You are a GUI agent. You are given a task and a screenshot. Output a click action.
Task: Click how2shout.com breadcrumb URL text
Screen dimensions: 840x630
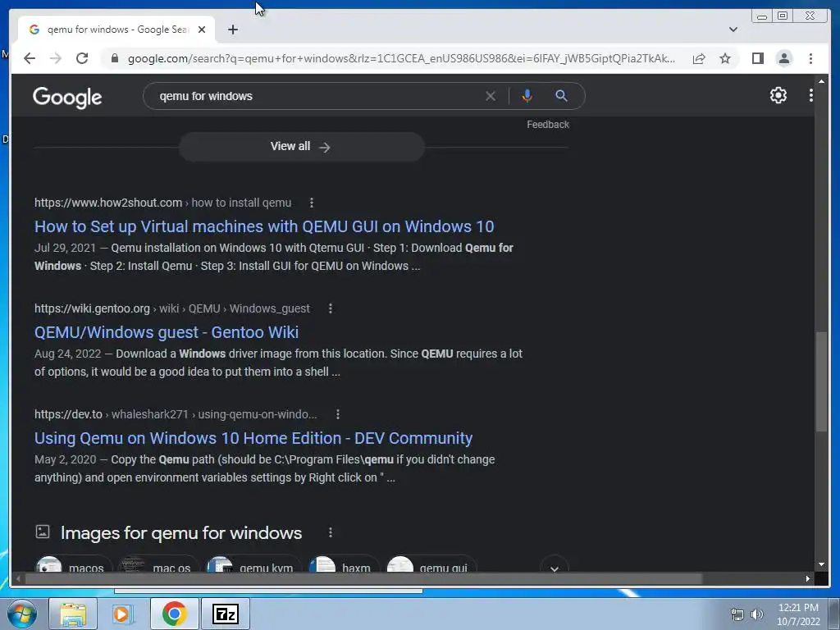(x=163, y=203)
